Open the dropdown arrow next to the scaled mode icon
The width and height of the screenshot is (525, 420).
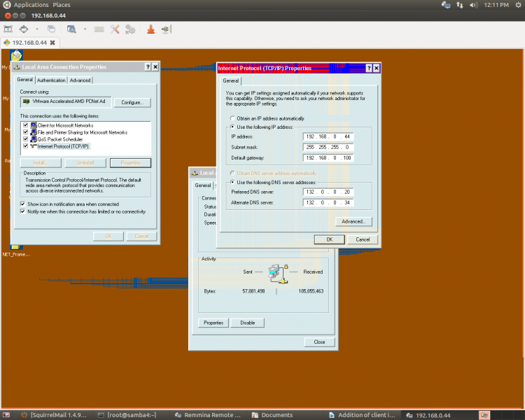pos(85,29)
